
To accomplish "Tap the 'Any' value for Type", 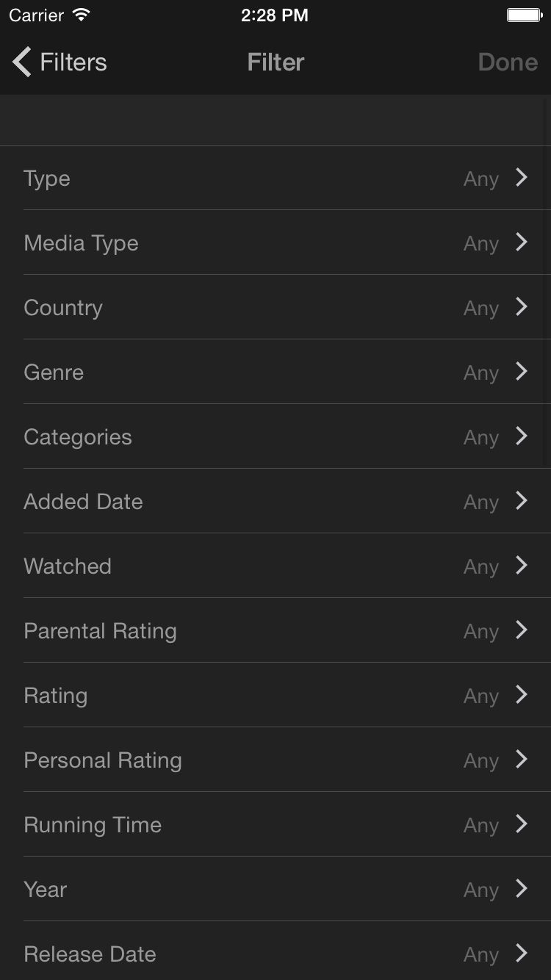I will [x=480, y=179].
